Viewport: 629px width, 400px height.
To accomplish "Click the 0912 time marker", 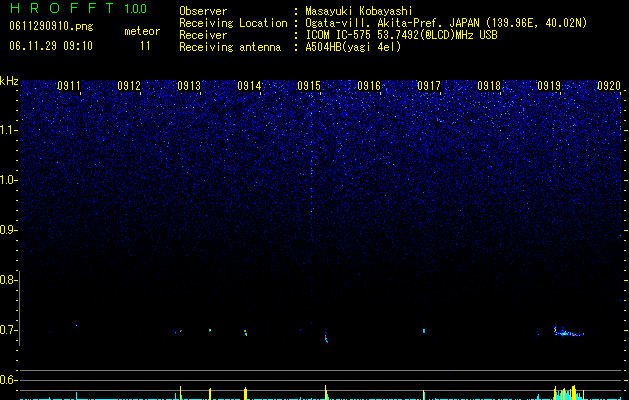I will coord(129,85).
